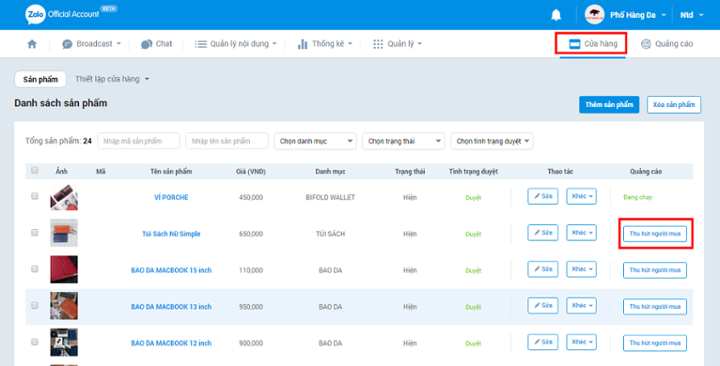Click the home icon in navigation bar
Screen dimensions: 720x366
pyautogui.click(x=32, y=44)
